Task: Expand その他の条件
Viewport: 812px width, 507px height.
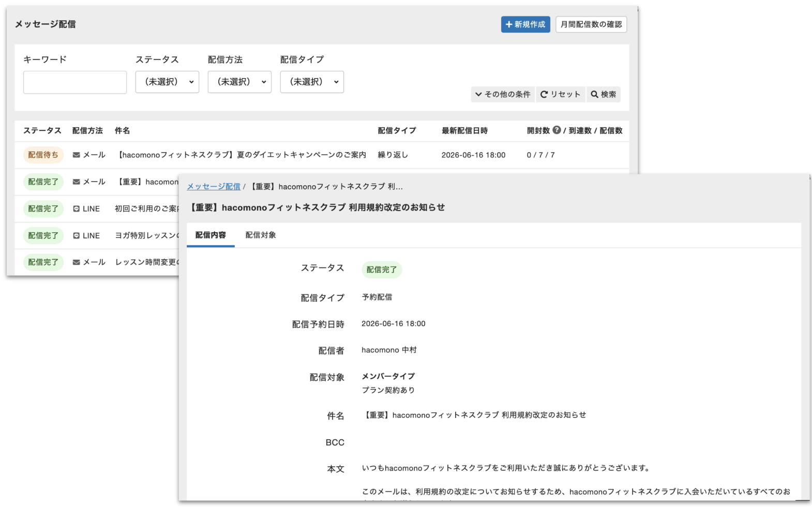Action: (503, 94)
